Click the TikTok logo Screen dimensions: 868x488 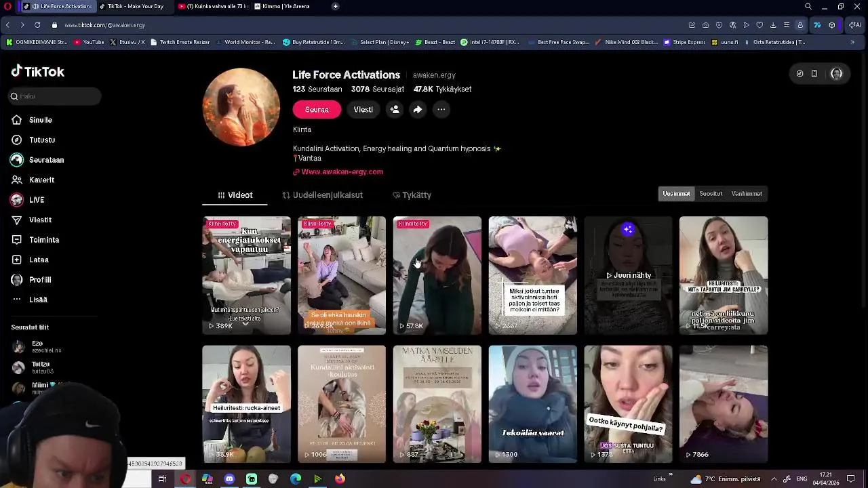tap(38, 71)
